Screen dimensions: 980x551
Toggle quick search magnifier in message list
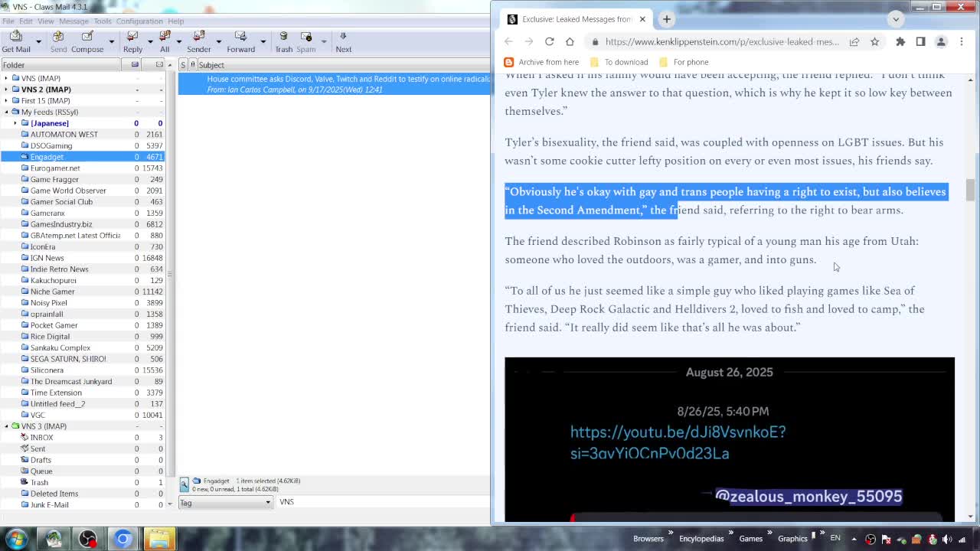click(x=185, y=484)
